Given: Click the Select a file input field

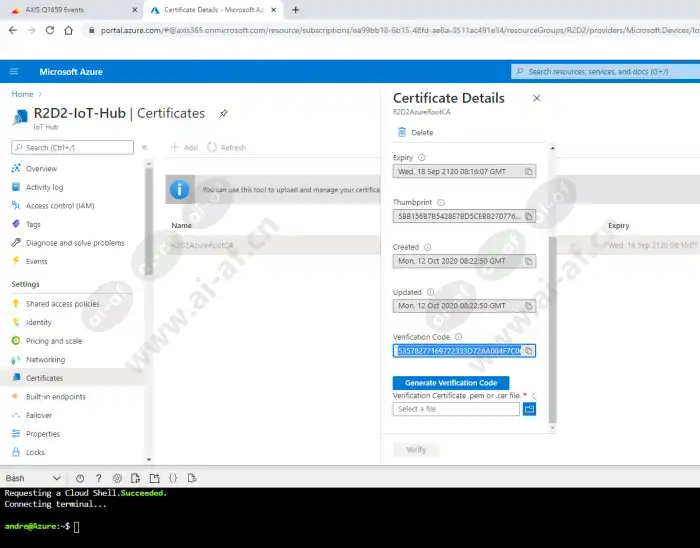Looking at the screenshot, I should [456, 409].
